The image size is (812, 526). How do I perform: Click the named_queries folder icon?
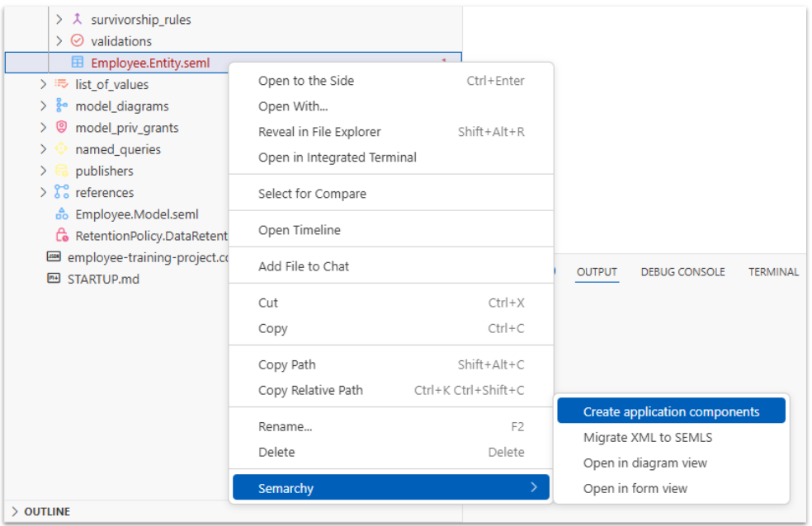pyautogui.click(x=61, y=149)
